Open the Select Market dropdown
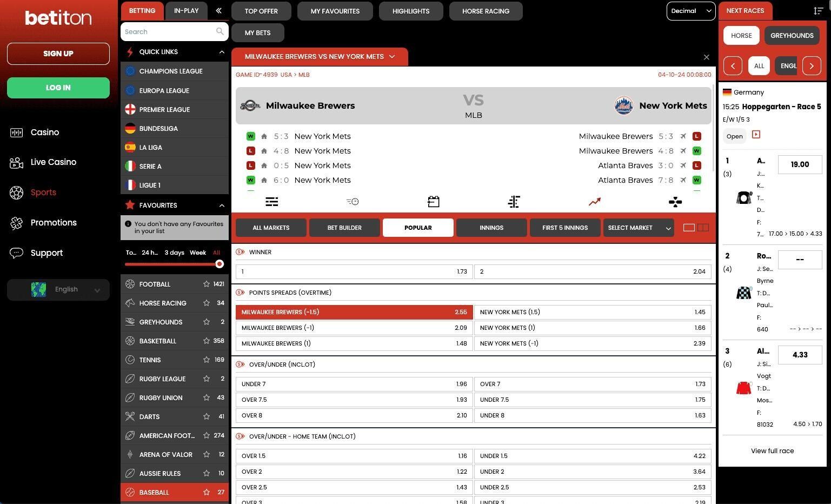831x504 pixels. [639, 228]
